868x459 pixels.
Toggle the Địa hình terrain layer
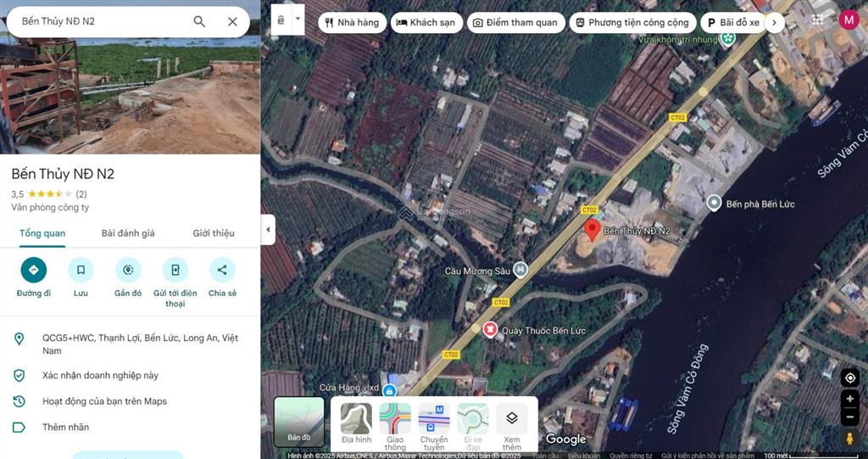click(x=357, y=423)
